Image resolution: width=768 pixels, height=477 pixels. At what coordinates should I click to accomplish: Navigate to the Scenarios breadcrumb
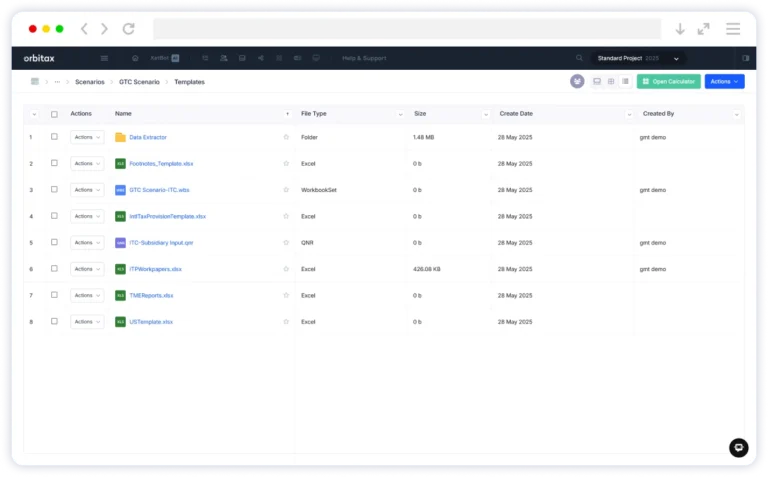[x=89, y=82]
